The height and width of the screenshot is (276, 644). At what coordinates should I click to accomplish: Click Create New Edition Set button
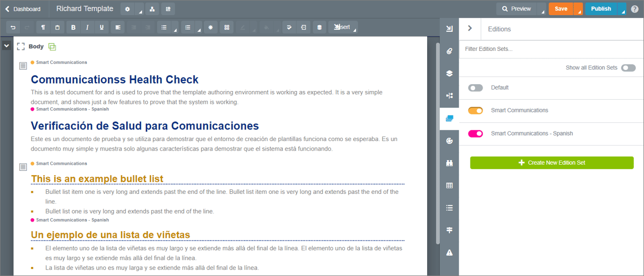[x=551, y=163]
